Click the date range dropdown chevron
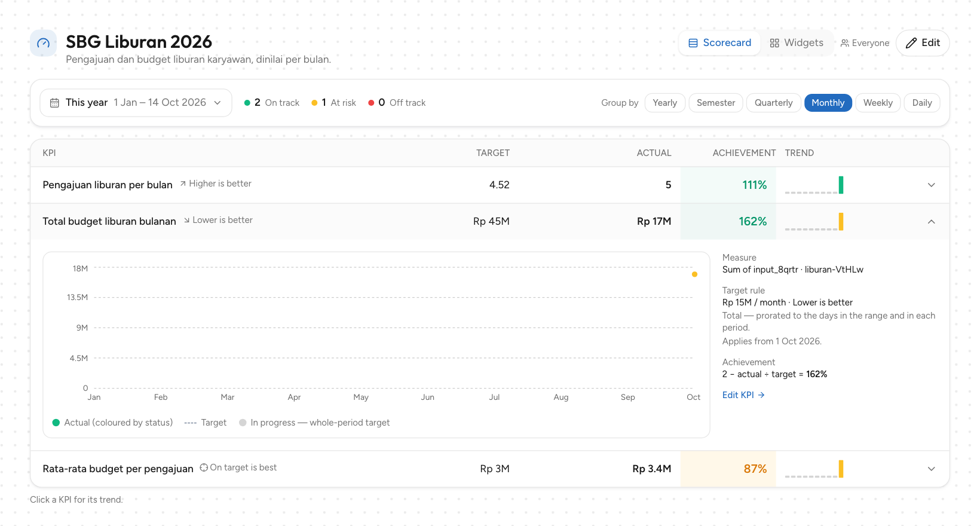Image resolution: width=980 pixels, height=526 pixels. pos(218,103)
